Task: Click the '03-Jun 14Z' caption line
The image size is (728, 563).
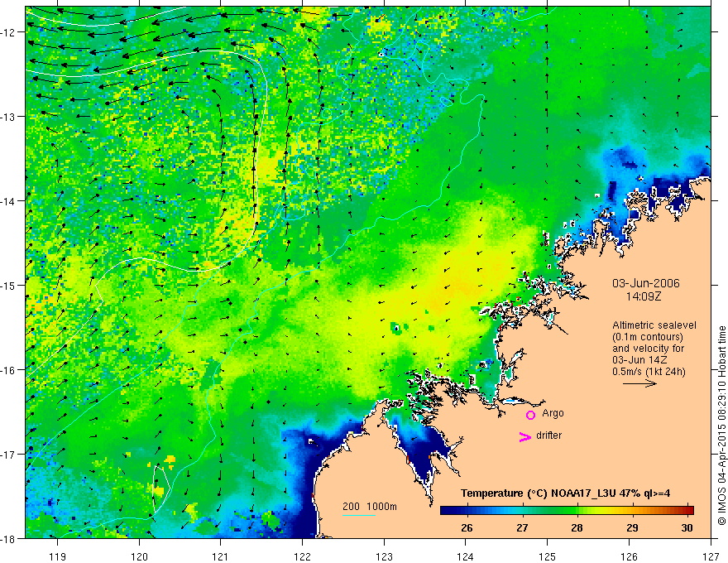Action: coord(642,360)
